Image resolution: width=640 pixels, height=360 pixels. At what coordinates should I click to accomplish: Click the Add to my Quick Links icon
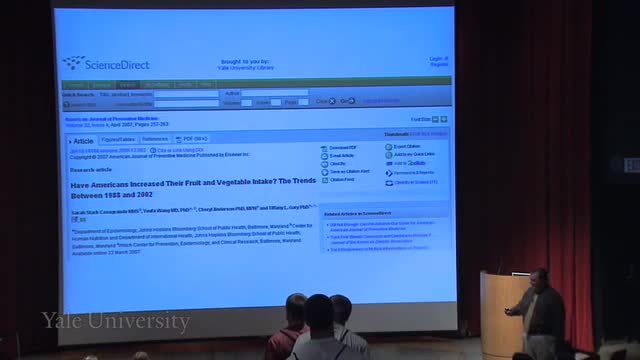click(389, 155)
